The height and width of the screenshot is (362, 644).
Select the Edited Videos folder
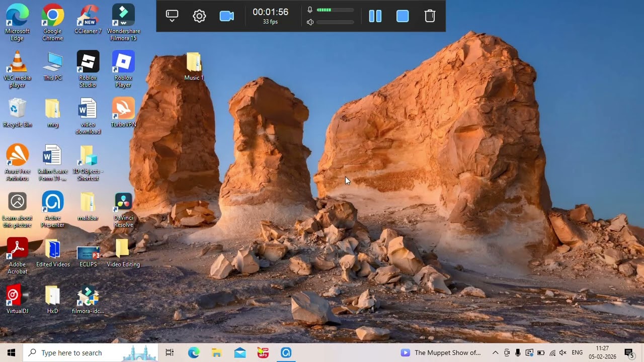tap(53, 253)
